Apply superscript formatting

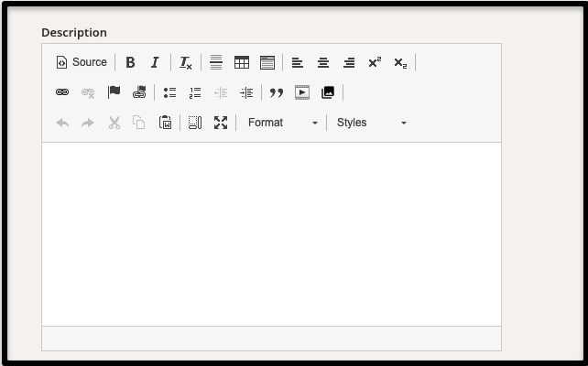375,62
